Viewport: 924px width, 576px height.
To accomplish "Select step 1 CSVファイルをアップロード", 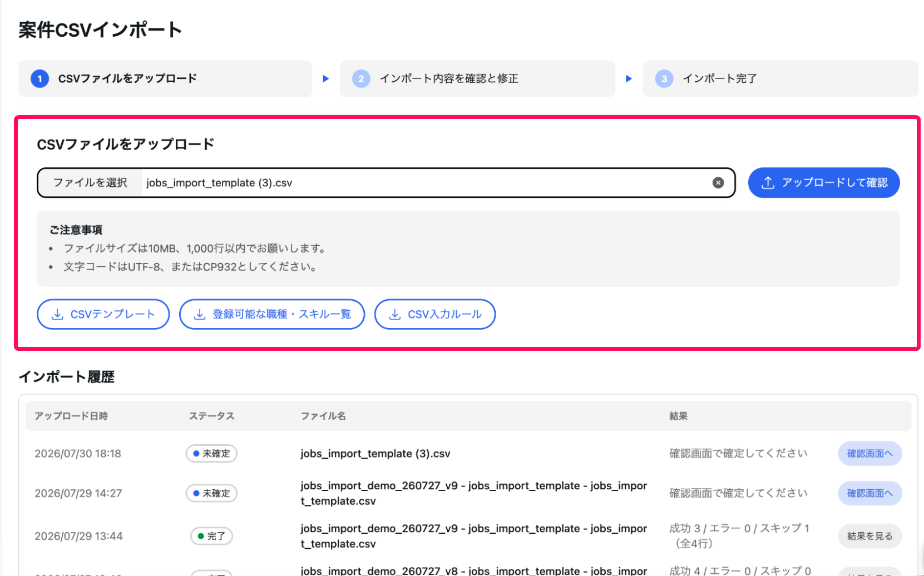I will click(x=165, y=78).
